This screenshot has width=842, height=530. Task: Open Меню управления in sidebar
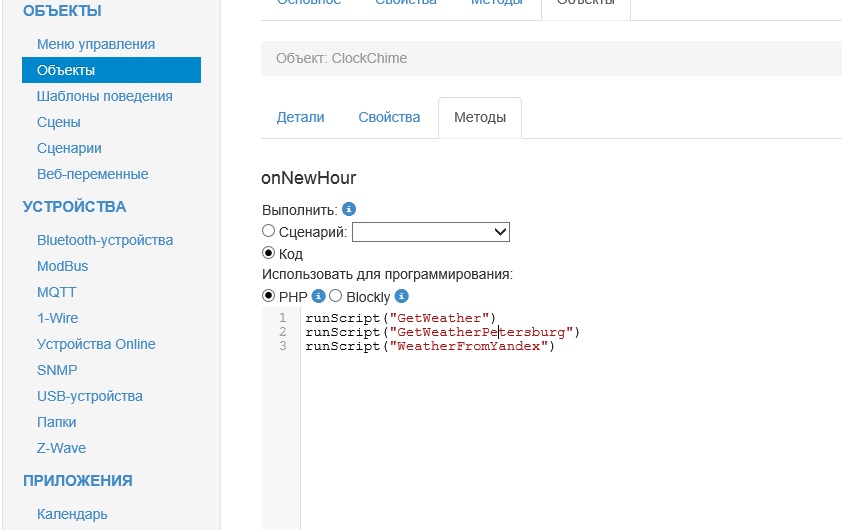[96, 44]
